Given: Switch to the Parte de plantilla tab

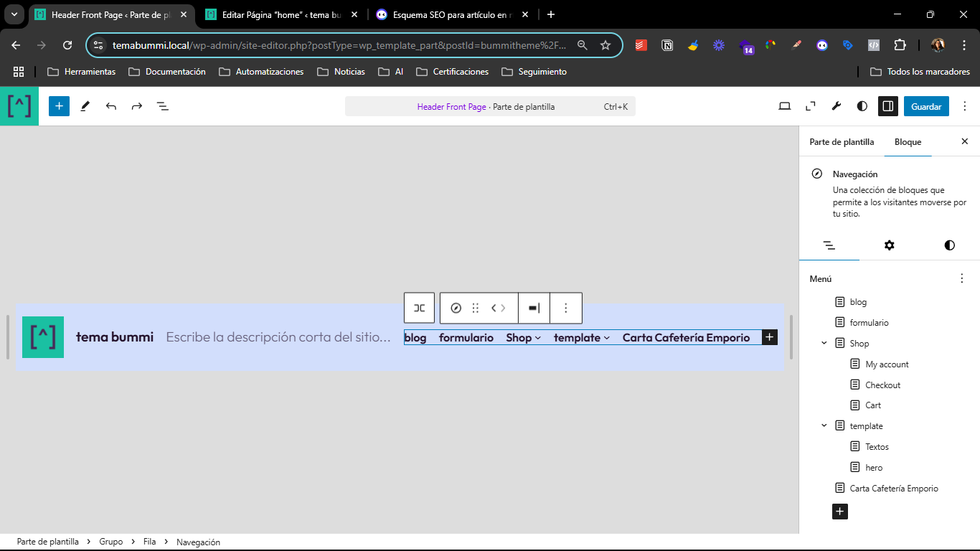Looking at the screenshot, I should [x=842, y=142].
